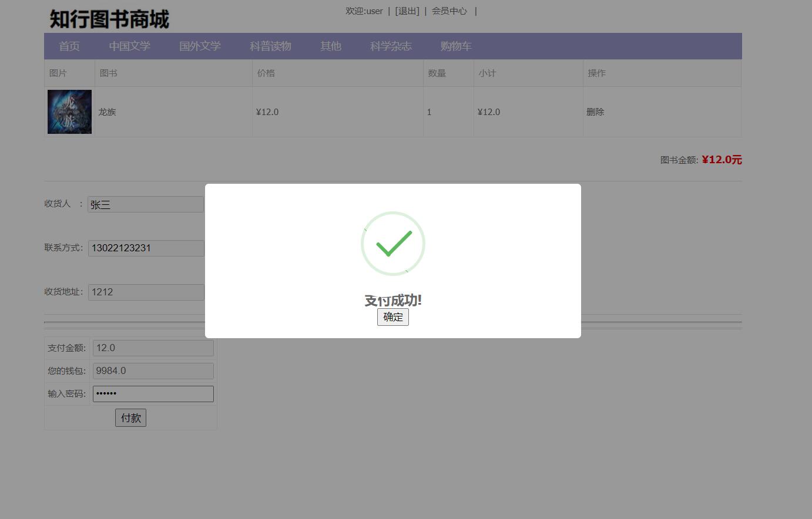Click the 收货人 recipient name field

(x=145, y=204)
